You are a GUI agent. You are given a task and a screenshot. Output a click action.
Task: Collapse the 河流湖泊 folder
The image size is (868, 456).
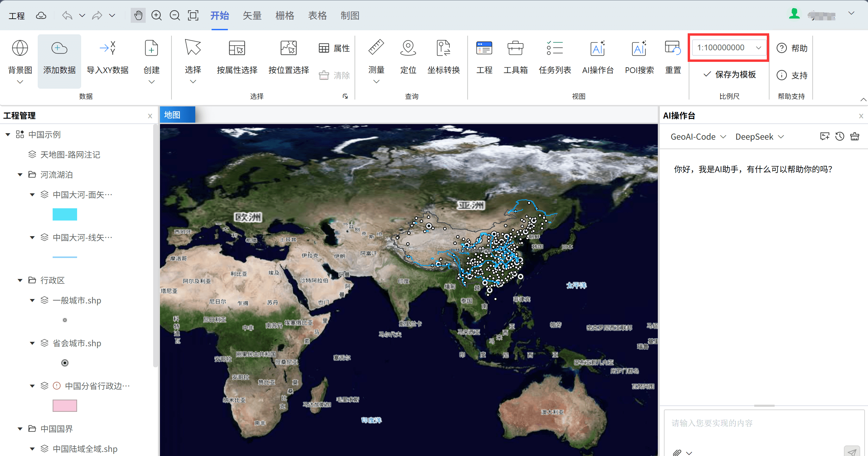pyautogui.click(x=20, y=175)
